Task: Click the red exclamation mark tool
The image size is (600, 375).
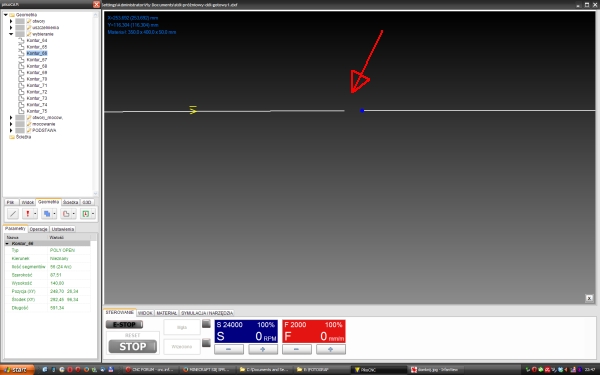Action: click(27, 214)
